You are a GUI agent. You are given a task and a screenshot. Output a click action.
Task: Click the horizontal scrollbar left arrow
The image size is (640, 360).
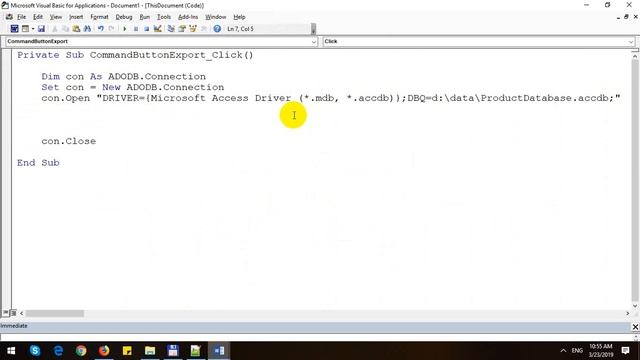[22, 313]
